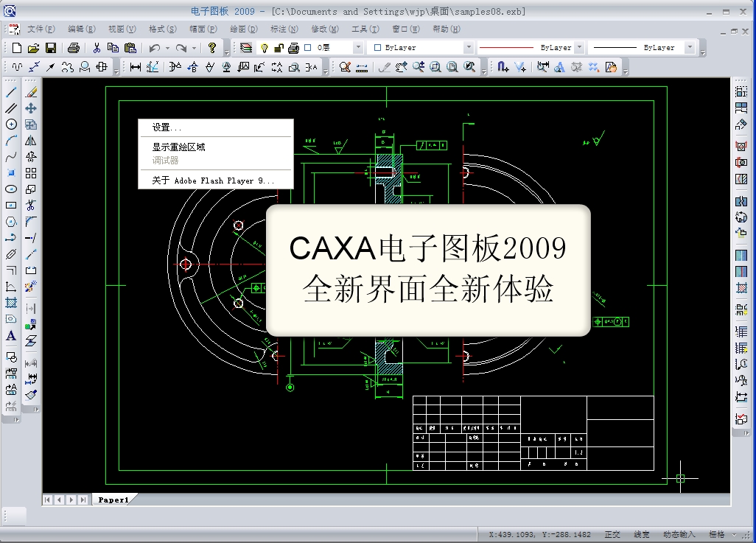Restore the inner document window

[734, 32]
